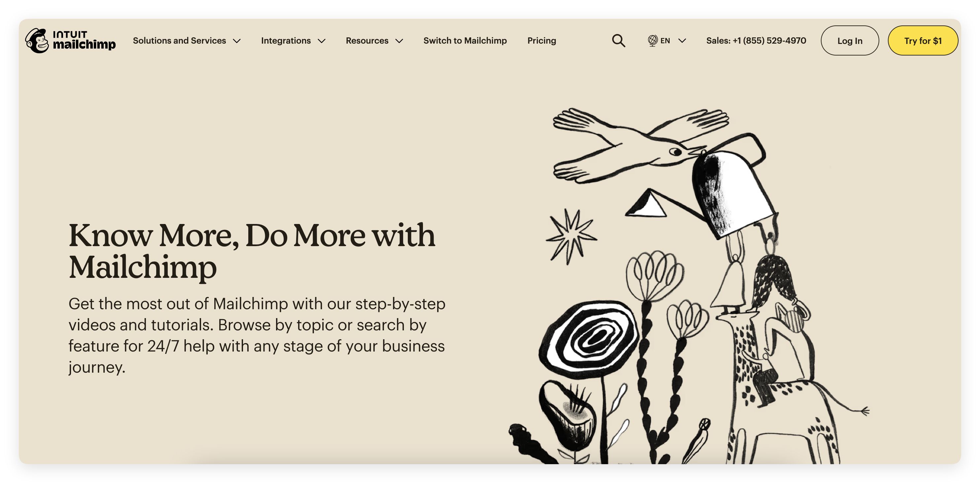Go to Switch to Mailchimp page
Image resolution: width=980 pixels, height=483 pixels.
(465, 40)
